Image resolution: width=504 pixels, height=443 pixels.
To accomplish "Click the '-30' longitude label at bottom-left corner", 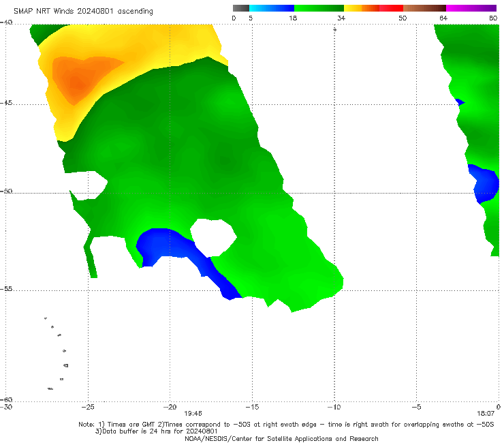I will [6, 407].
